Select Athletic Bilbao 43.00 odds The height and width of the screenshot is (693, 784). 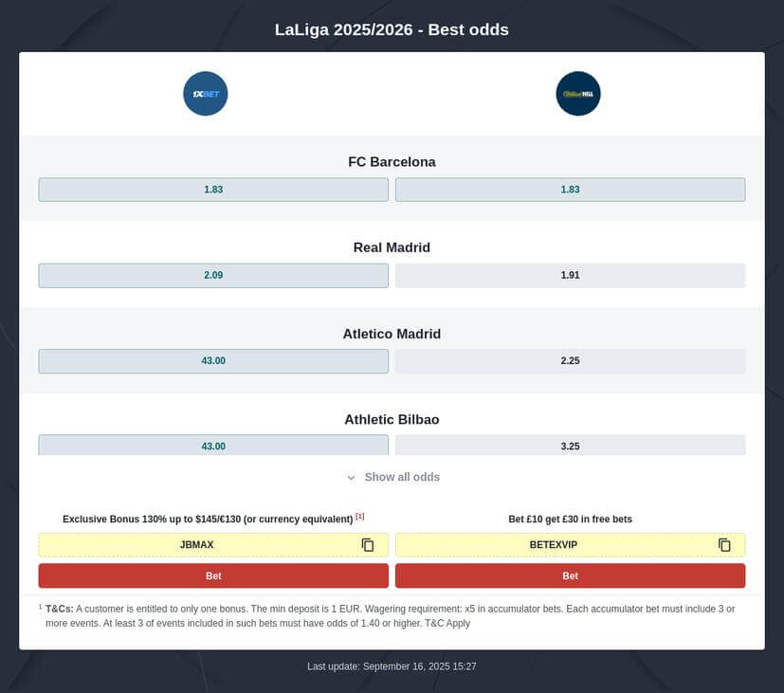[x=213, y=446]
